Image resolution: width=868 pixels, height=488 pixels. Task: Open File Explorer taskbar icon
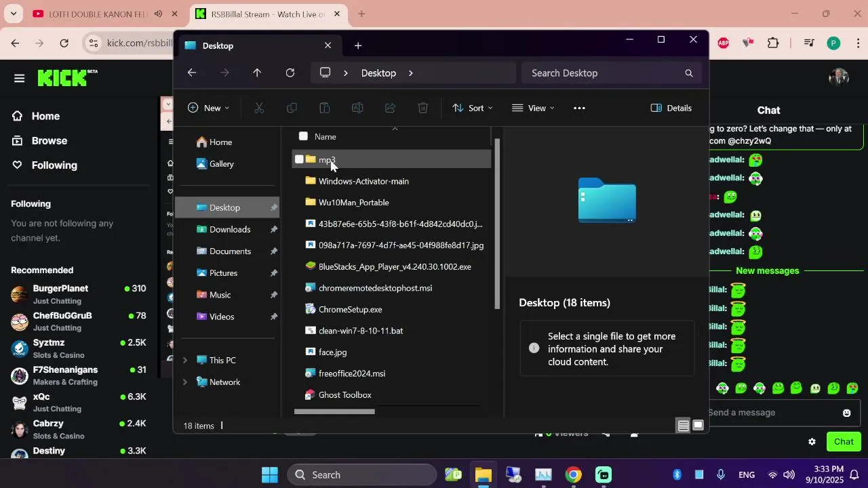coord(483,474)
